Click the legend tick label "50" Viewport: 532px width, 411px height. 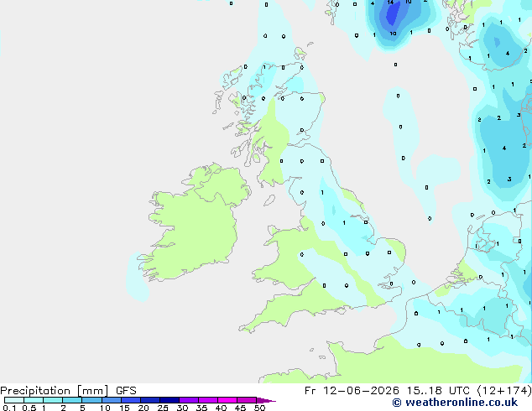259,408
